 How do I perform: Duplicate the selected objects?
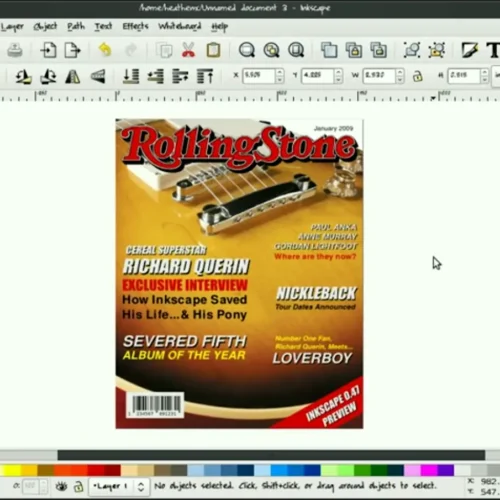click(329, 50)
